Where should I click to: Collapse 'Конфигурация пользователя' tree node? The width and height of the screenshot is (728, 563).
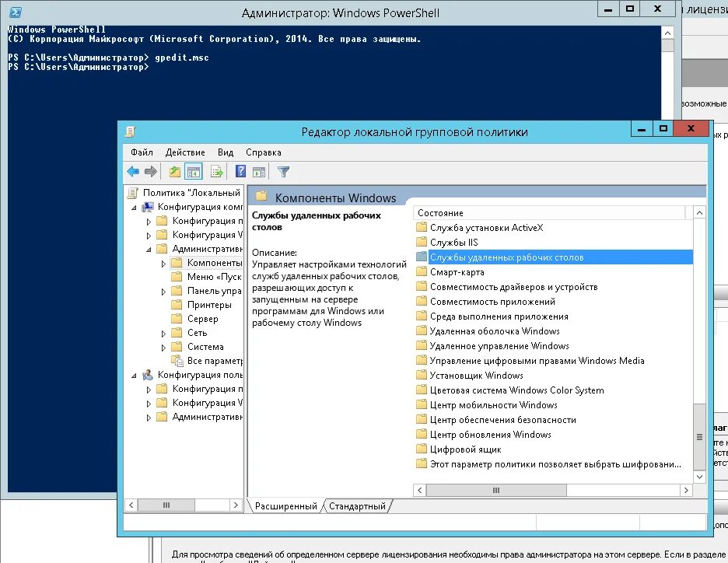pos(135,376)
